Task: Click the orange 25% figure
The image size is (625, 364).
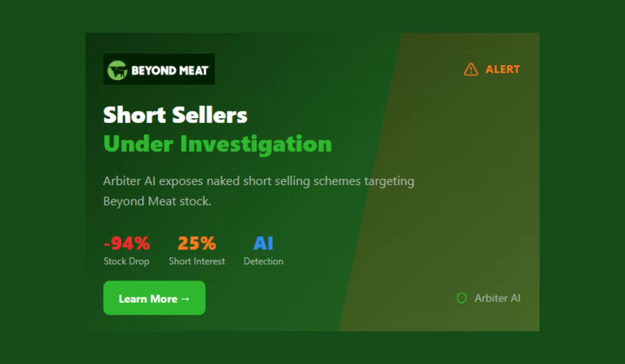Action: point(197,243)
